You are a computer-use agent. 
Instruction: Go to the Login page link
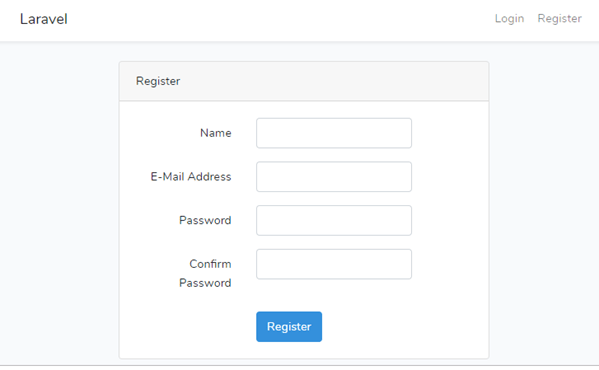point(509,18)
